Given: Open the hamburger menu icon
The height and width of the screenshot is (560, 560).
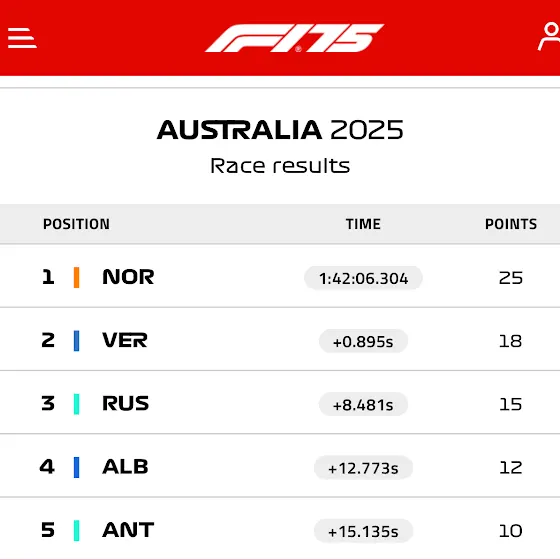Looking at the screenshot, I should pos(22,38).
